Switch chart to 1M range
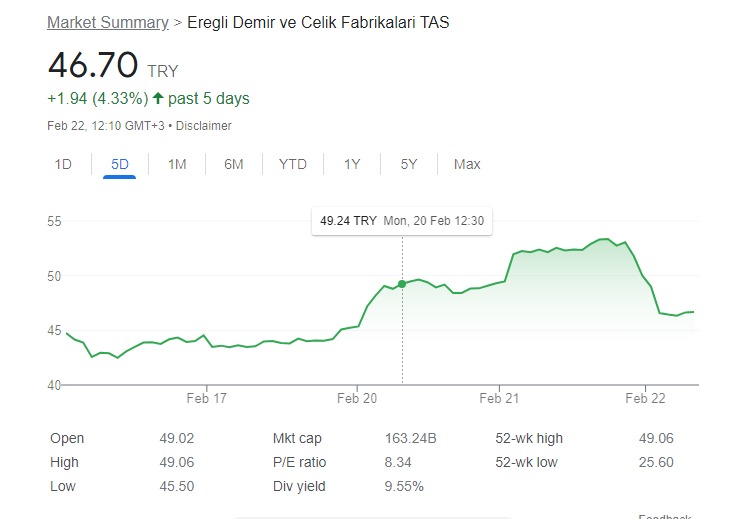 pos(177,164)
